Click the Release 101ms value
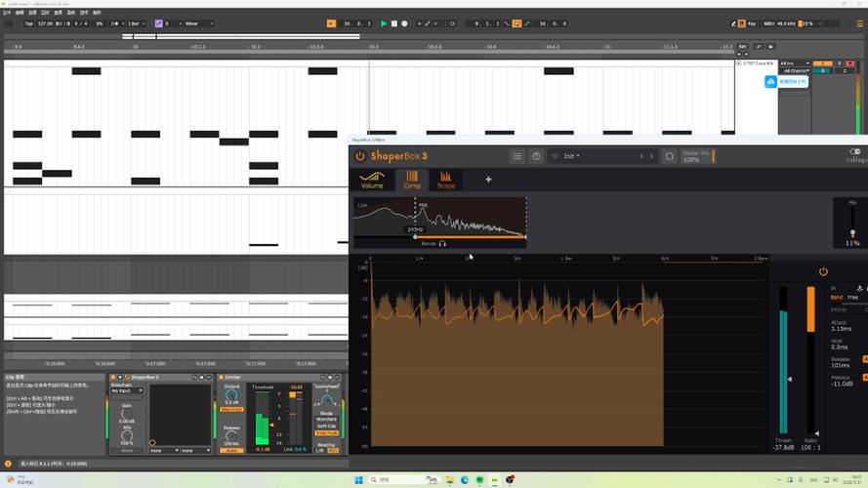868x488 pixels. (841, 365)
